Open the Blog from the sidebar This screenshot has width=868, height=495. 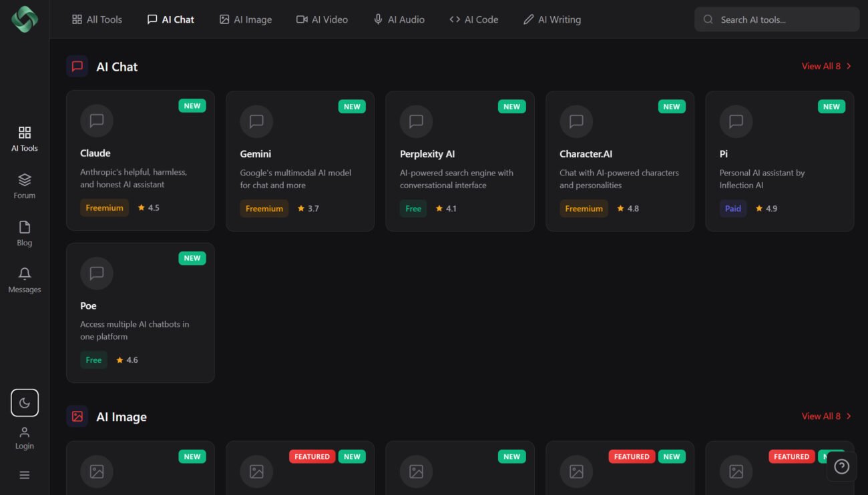(24, 232)
